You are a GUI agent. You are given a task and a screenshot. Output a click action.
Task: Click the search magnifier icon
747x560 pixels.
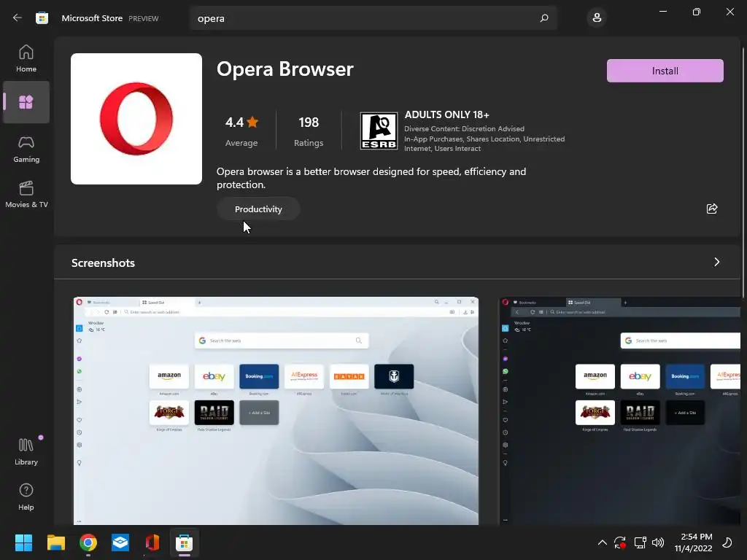[x=544, y=18]
